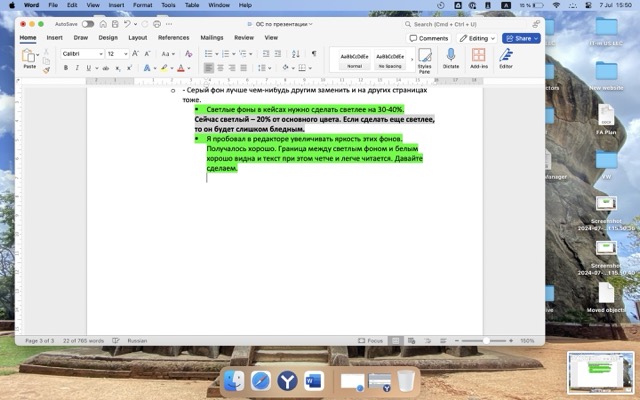
Task: Open the Editor pen tool
Action: pos(506,57)
